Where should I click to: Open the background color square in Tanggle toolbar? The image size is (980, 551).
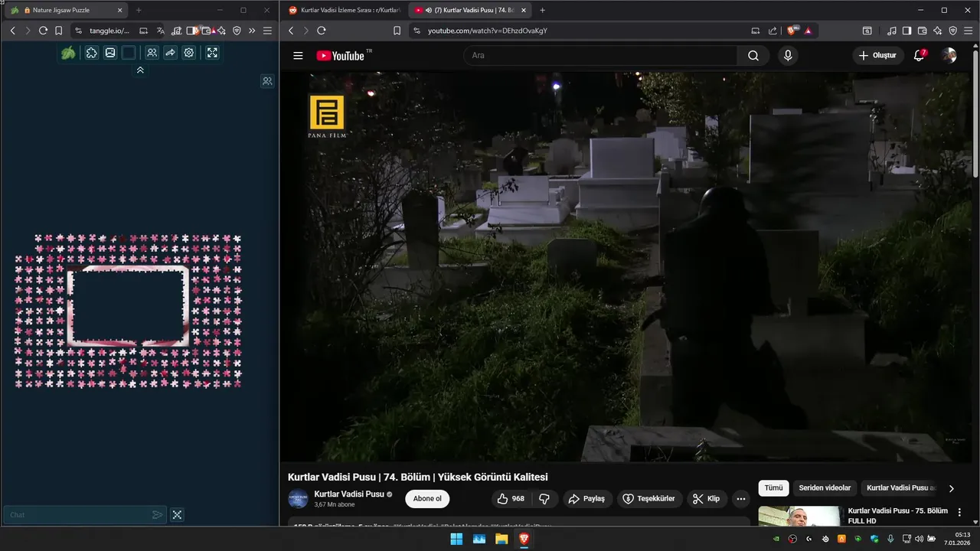coord(129,53)
